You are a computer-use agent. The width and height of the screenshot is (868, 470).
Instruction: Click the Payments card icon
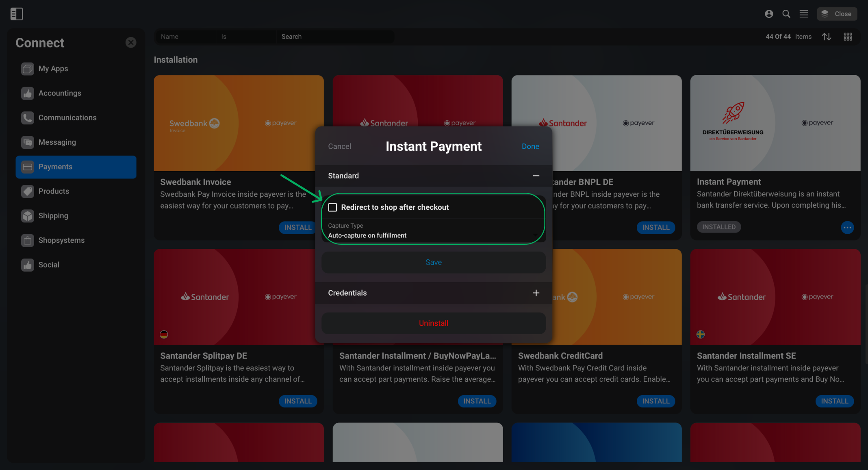coord(28,167)
